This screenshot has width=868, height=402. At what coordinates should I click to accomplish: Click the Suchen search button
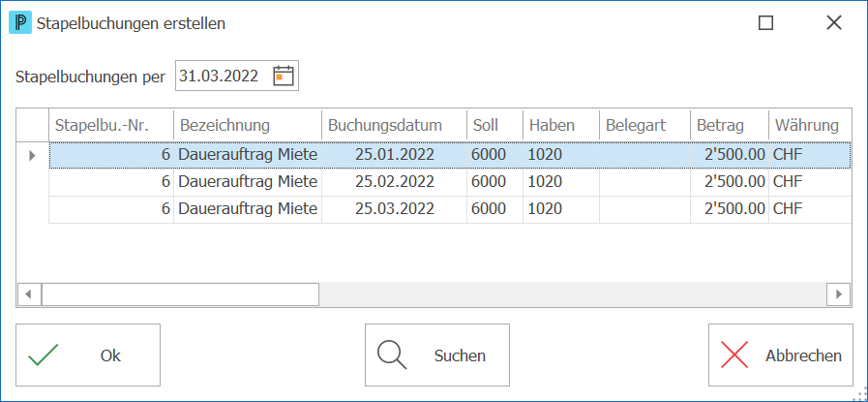coord(437,355)
